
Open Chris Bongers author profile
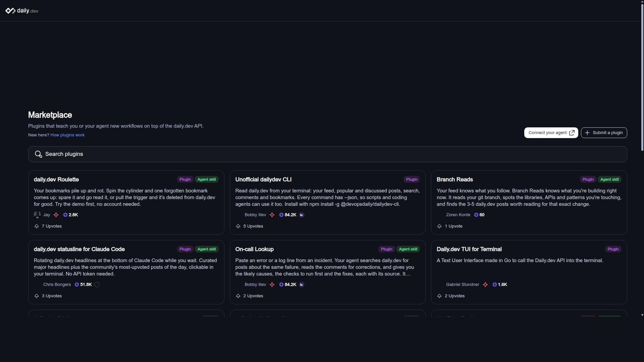(57, 285)
